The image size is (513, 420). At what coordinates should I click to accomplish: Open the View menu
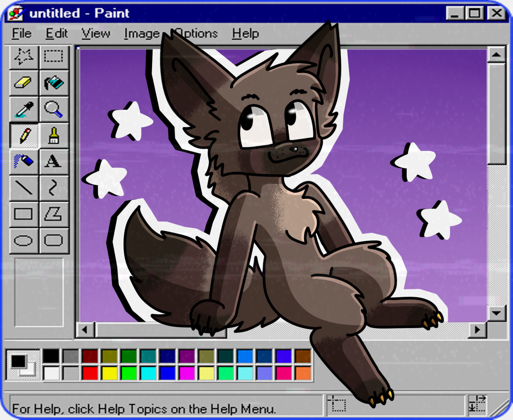[96, 34]
